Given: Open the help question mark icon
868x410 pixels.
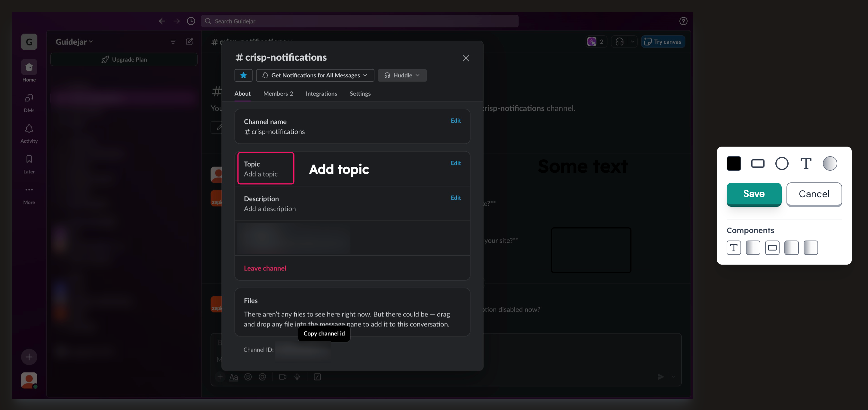Looking at the screenshot, I should pos(683,21).
